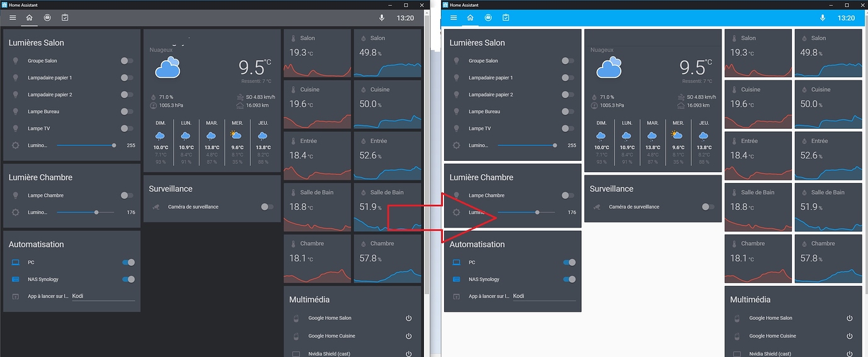The width and height of the screenshot is (868, 357).
Task: Click NAS Synology icon in right window
Action: point(457,279)
